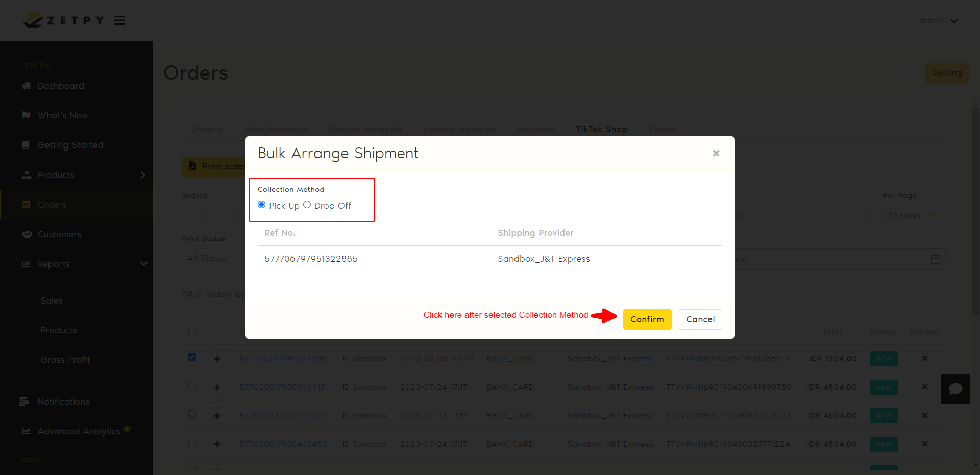Open the chat bubble widget

pyautogui.click(x=955, y=389)
